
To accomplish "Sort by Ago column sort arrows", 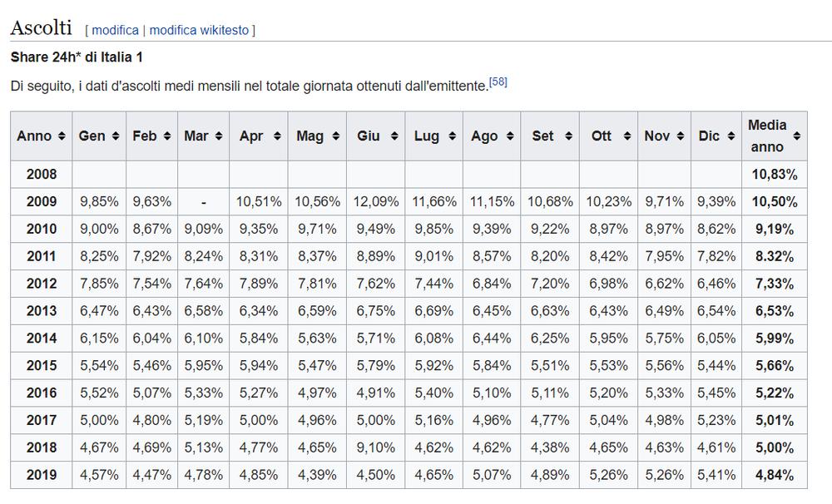I will click(509, 136).
